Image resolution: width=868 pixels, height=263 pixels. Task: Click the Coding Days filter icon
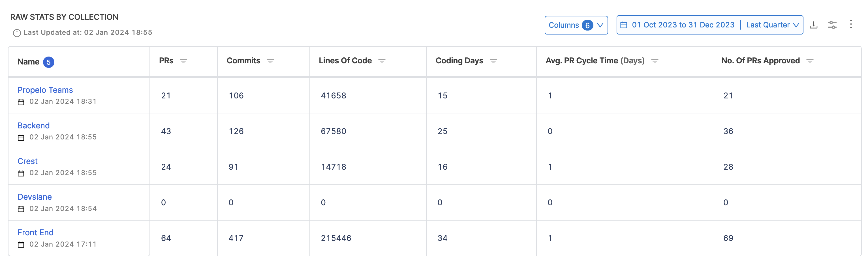(x=493, y=61)
